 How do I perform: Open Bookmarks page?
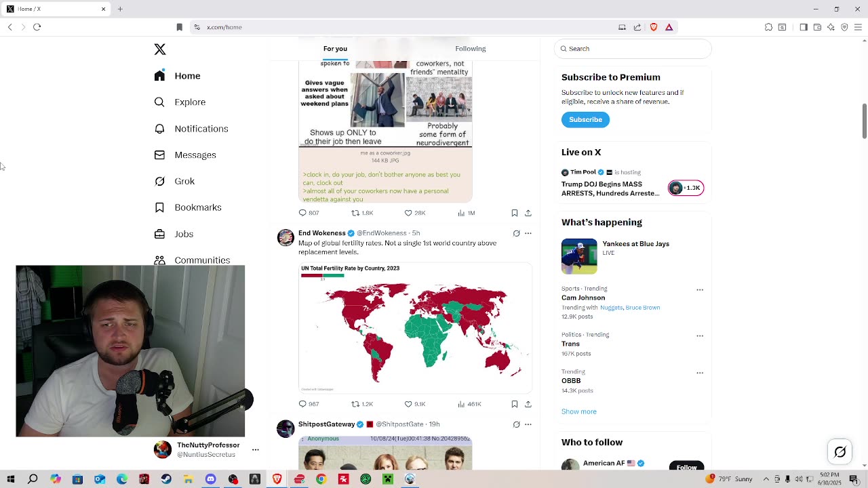pos(188,207)
